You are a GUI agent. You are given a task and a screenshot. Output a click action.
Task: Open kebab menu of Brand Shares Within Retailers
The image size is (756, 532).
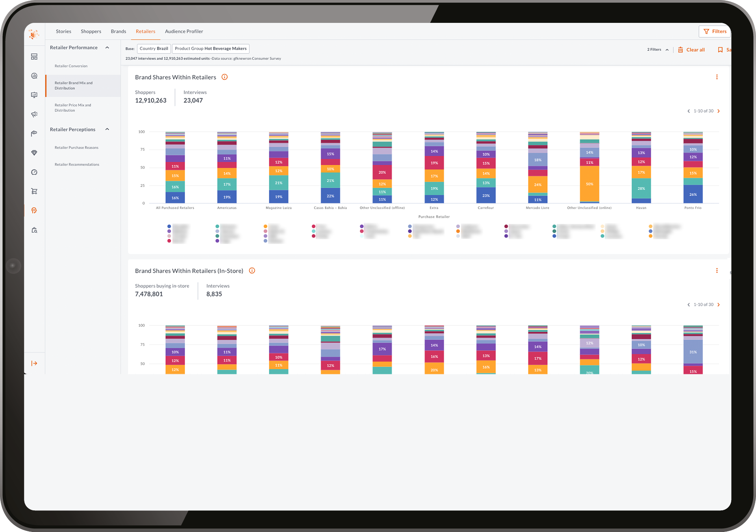717,77
